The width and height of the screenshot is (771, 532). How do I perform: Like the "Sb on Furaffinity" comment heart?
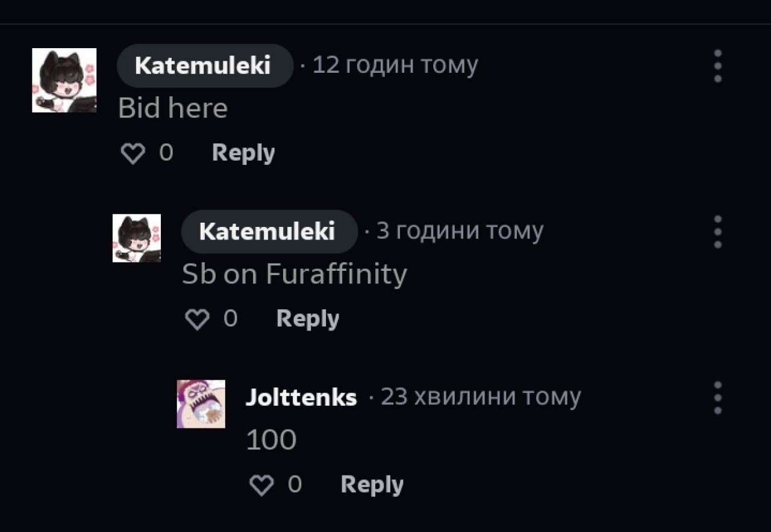197,320
